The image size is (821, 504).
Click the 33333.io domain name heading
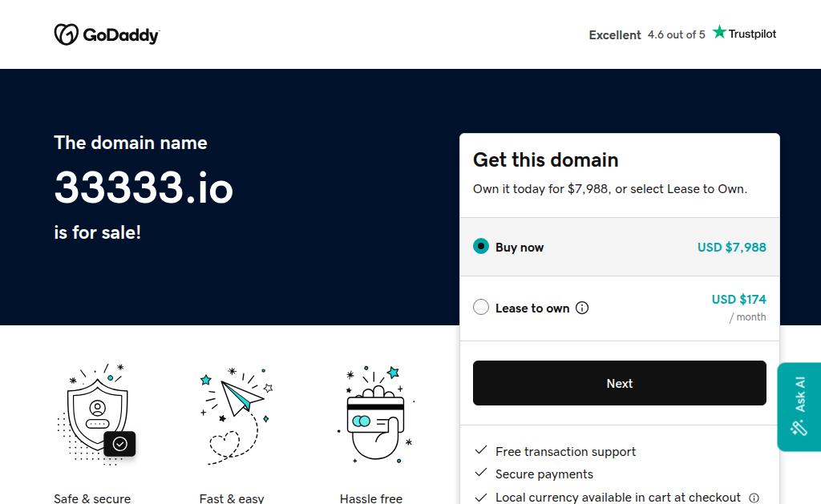[144, 187]
